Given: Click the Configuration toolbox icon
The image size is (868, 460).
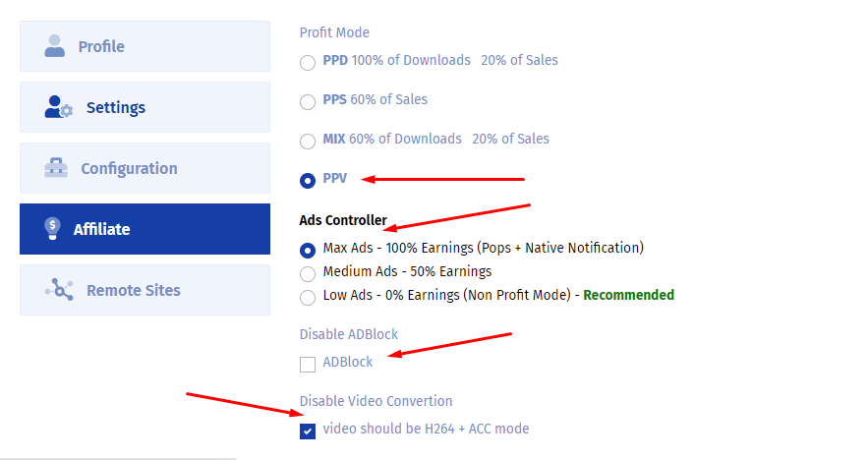Looking at the screenshot, I should (56, 168).
